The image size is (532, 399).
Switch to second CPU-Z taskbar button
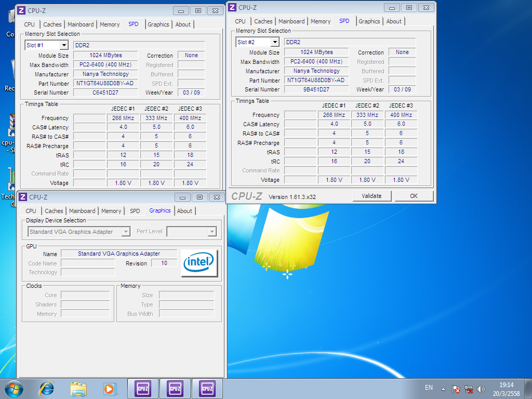point(175,389)
